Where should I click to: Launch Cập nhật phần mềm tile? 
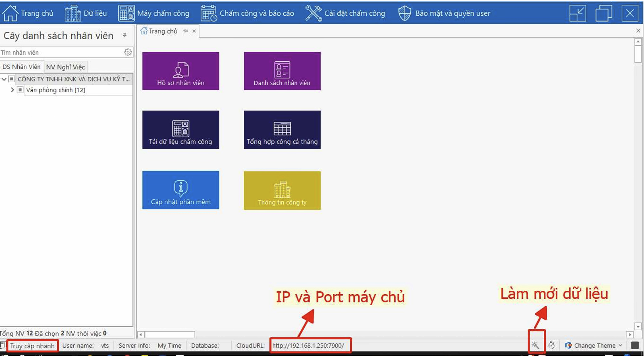tap(180, 190)
